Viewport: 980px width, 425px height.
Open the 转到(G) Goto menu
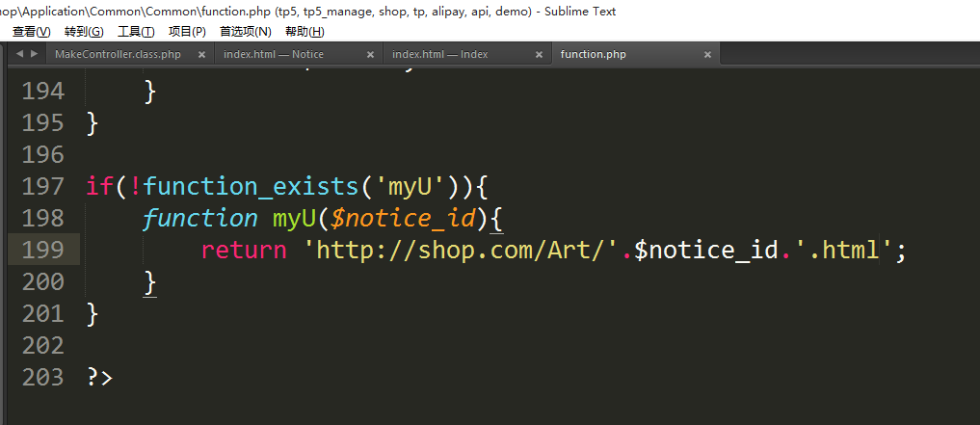[x=84, y=32]
